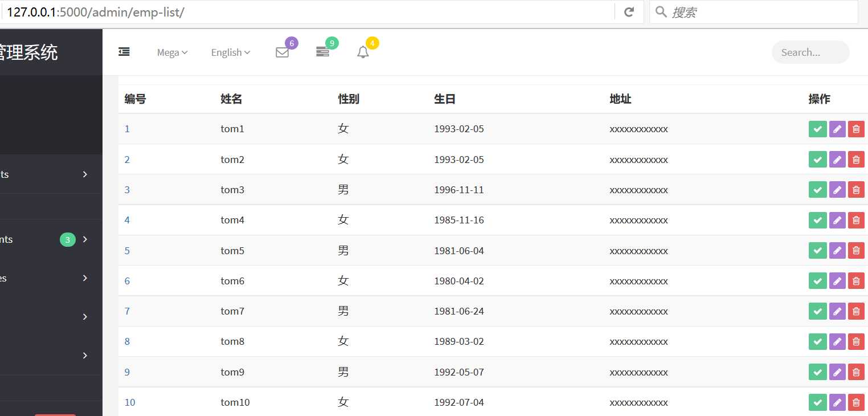This screenshot has width=868, height=416.
Task: Click the green check icon for tom1
Action: pos(818,129)
